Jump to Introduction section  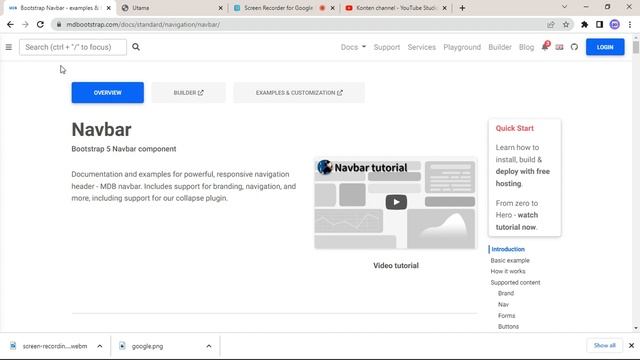[x=508, y=249]
